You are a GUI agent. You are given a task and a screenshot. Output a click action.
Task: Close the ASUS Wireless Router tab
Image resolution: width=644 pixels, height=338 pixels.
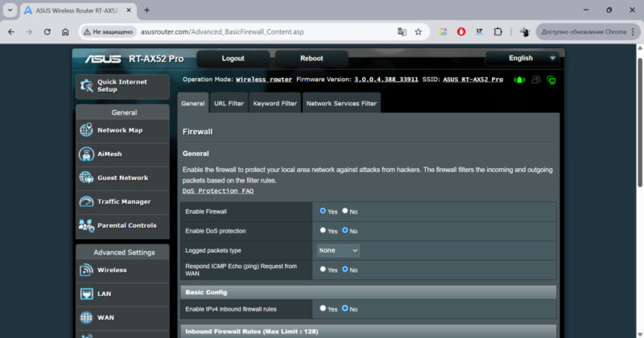coord(129,10)
